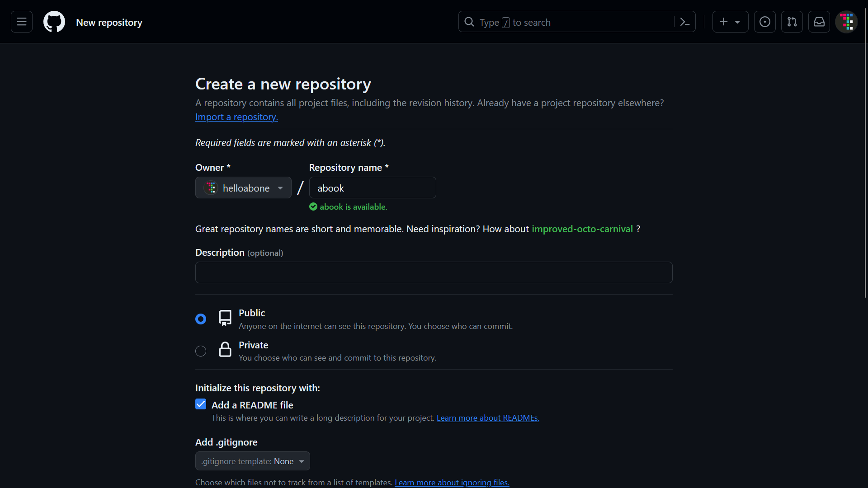868x488 pixels.
Task: Open the terminal/command palette icon
Action: [685, 22]
